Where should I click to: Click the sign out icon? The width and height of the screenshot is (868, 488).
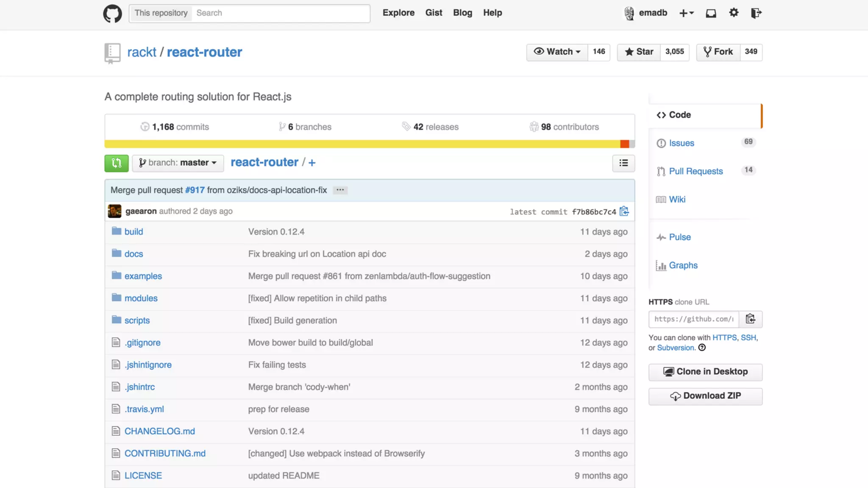tap(756, 13)
